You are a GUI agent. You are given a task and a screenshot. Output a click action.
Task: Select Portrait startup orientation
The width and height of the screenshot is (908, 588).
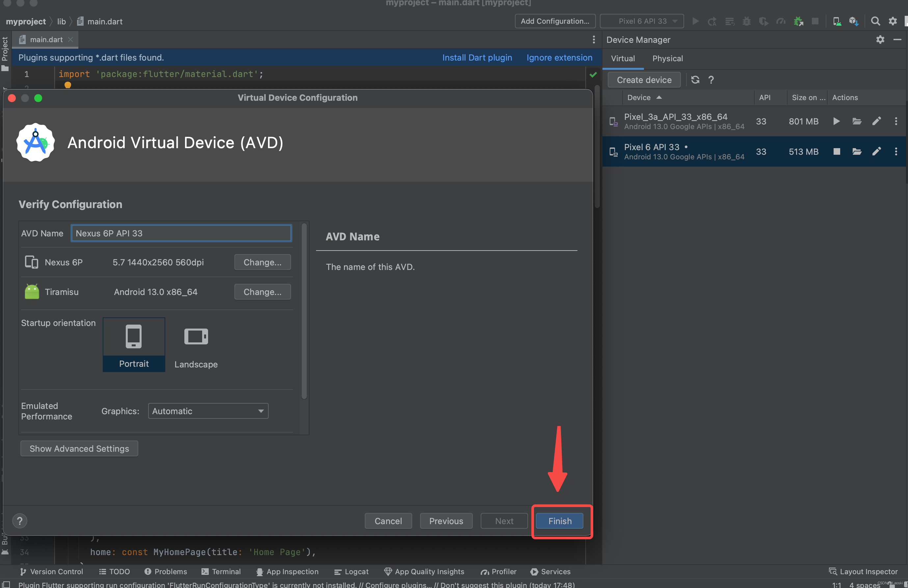[134, 345]
